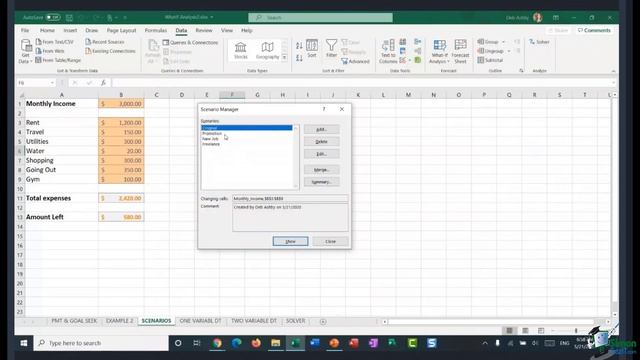This screenshot has width=640, height=360.
Task: Switch to the Formulas ribbon tab
Action: point(156,30)
